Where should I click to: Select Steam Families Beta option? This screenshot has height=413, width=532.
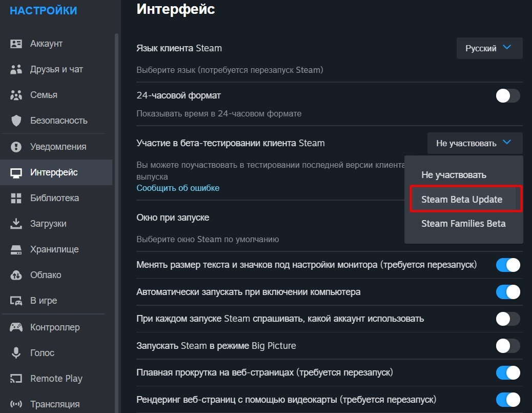tap(463, 224)
